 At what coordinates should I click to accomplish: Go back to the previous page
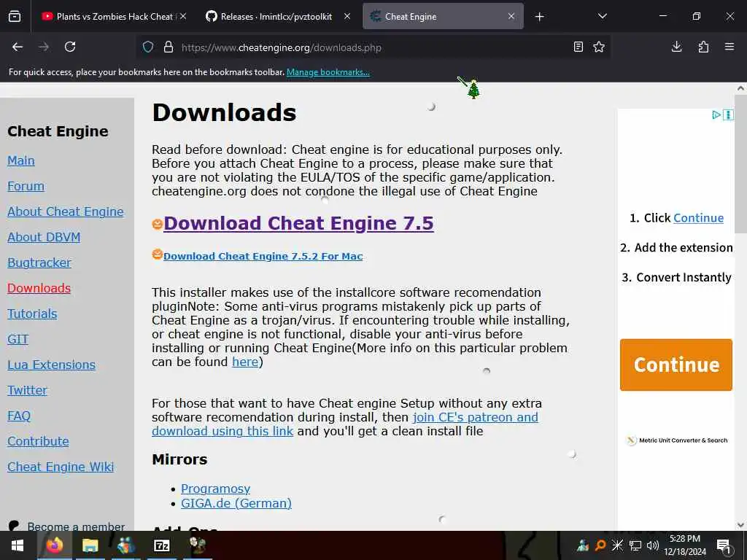(18, 47)
